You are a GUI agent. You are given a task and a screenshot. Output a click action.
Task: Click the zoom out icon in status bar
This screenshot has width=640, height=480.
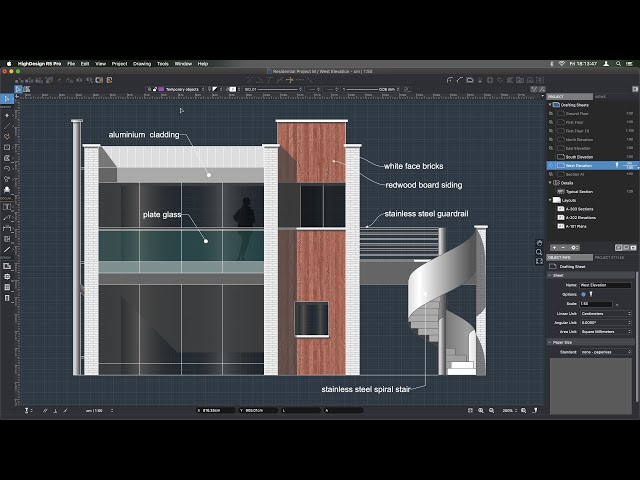click(492, 411)
